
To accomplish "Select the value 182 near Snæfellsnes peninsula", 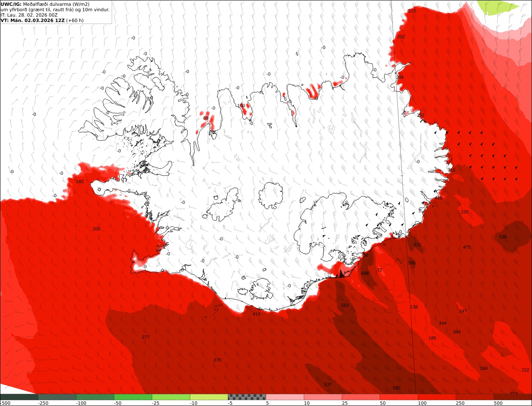I will (x=80, y=181).
